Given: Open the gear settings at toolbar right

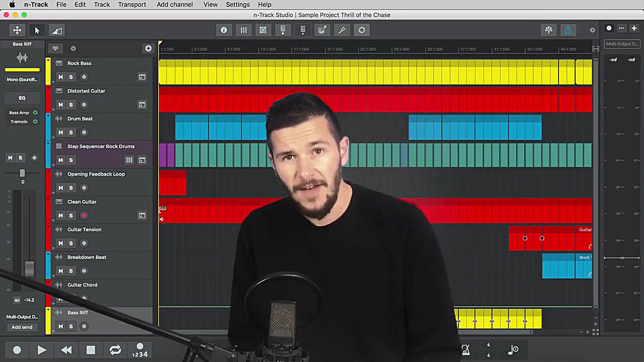Looking at the screenshot, I should click(x=592, y=30).
